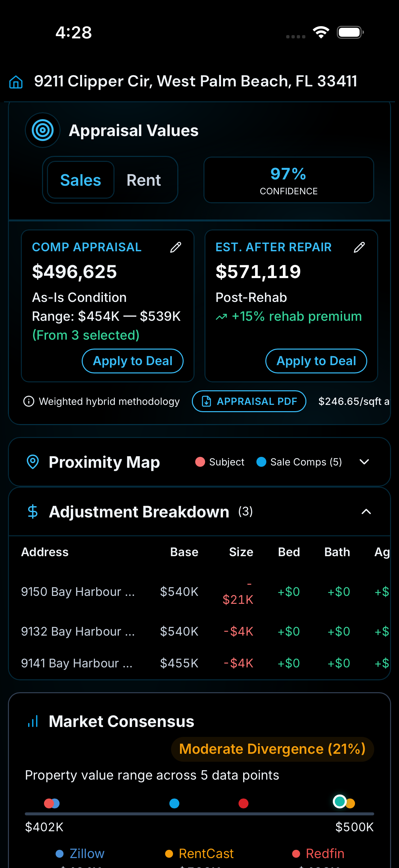Tap the $455K base value
Viewport: 399px width, 868px height.
[179, 663]
